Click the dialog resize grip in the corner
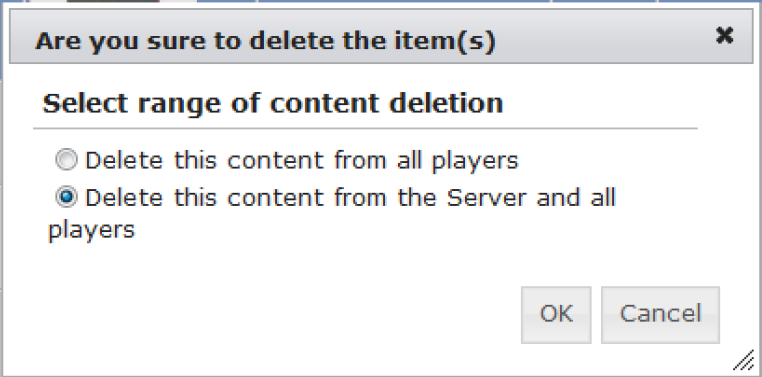The image size is (762, 377). click(743, 361)
